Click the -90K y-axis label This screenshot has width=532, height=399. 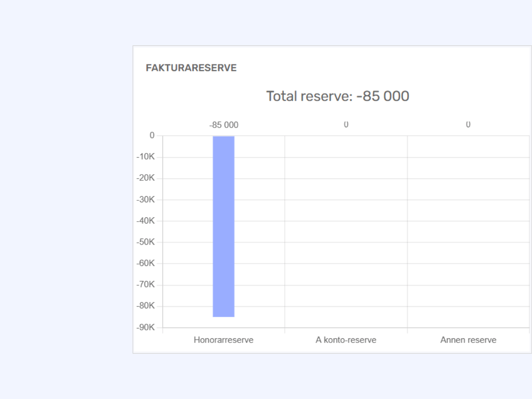[x=145, y=328]
